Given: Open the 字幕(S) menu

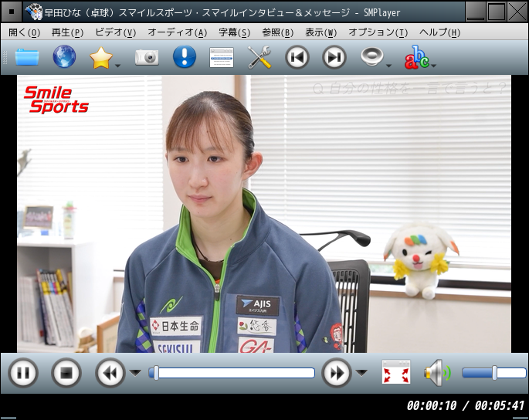Looking at the screenshot, I should [235, 32].
